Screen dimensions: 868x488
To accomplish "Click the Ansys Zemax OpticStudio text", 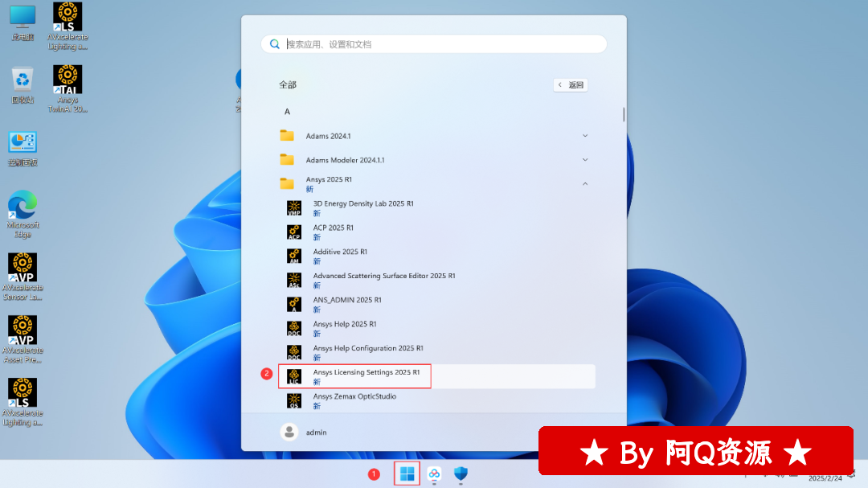I will (354, 396).
